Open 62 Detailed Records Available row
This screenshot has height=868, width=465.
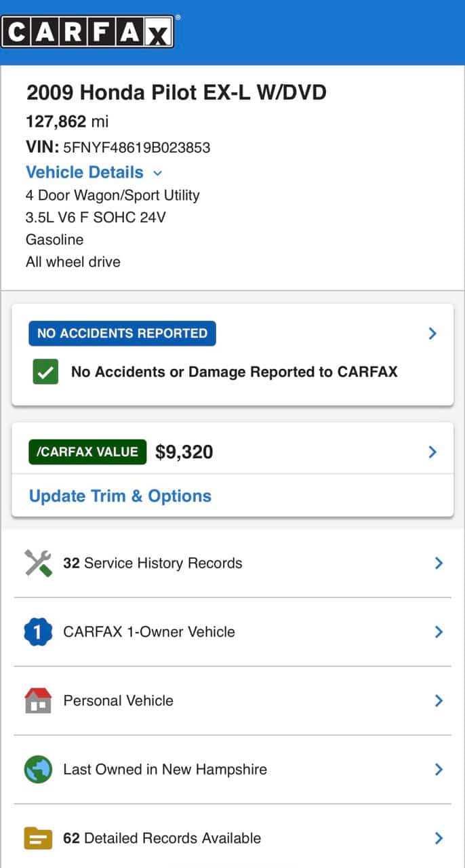[162, 838]
